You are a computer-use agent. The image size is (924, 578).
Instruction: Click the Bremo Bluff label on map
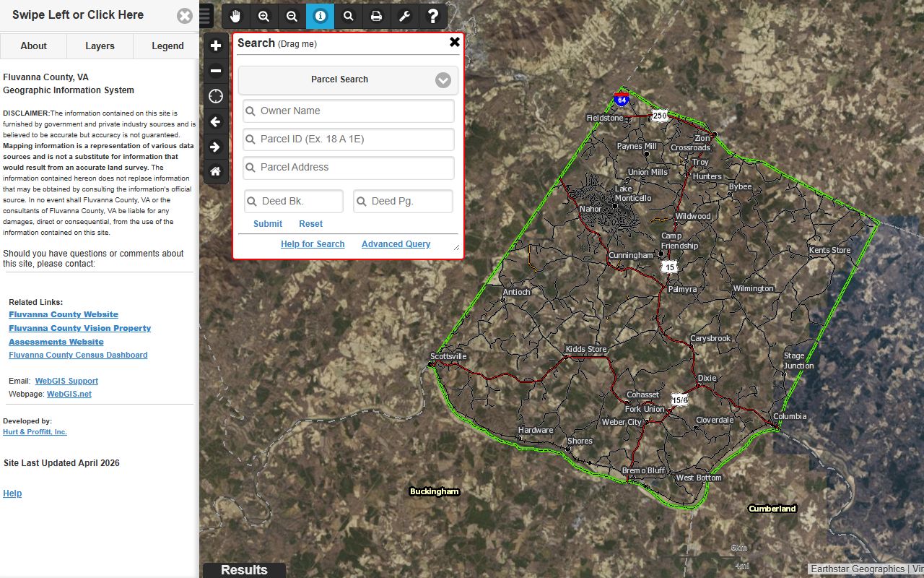coord(644,470)
